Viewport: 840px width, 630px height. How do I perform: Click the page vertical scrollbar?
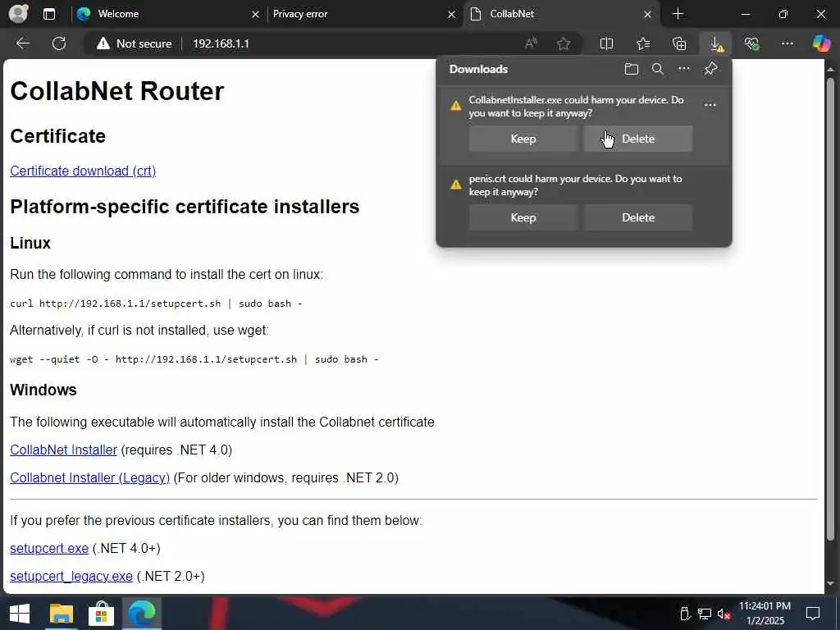[830, 309]
